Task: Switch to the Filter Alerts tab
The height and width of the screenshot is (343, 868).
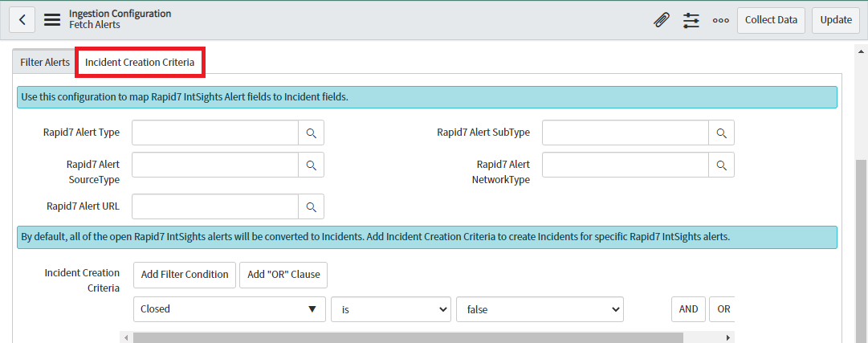Action: [45, 62]
